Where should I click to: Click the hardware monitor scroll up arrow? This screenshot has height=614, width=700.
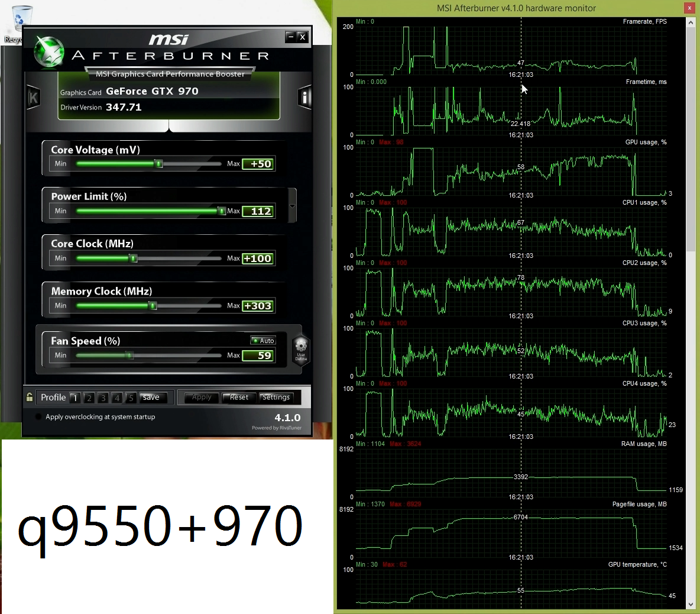coord(691,22)
